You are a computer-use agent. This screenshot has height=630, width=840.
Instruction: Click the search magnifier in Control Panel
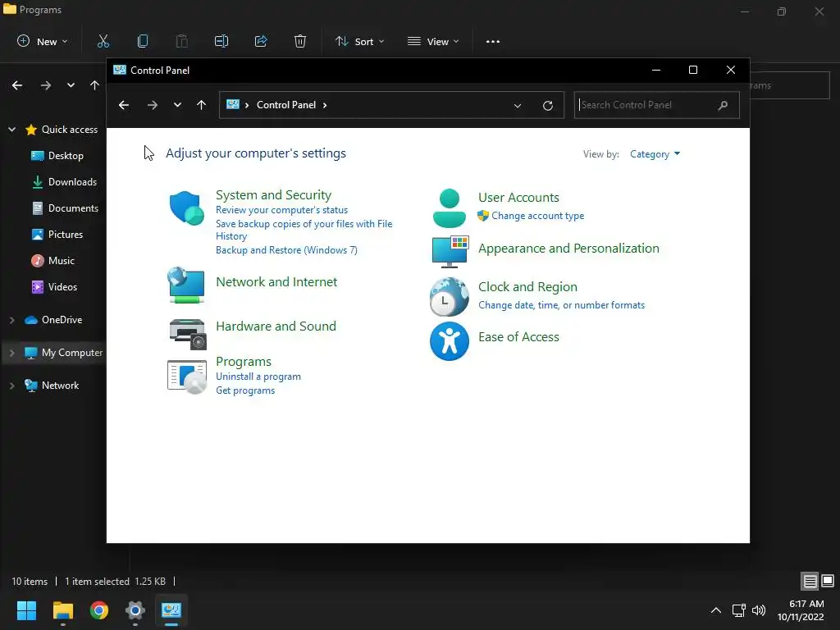click(723, 105)
